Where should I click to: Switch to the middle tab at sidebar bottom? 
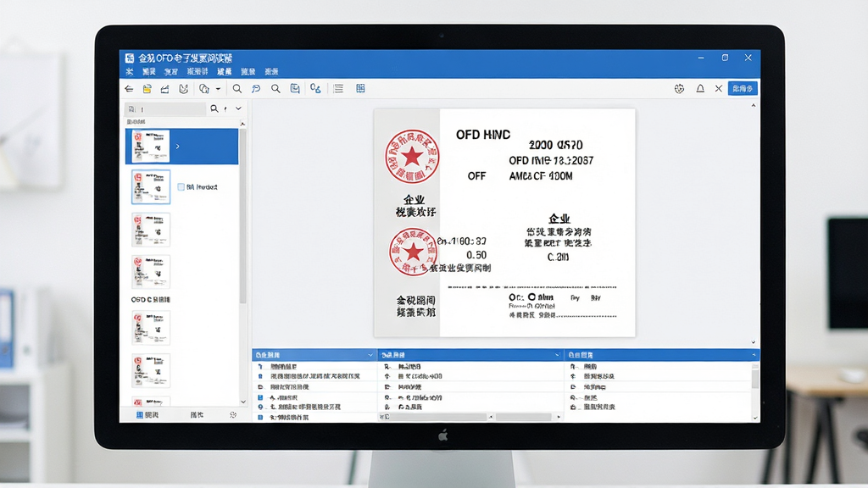pyautogui.click(x=197, y=414)
